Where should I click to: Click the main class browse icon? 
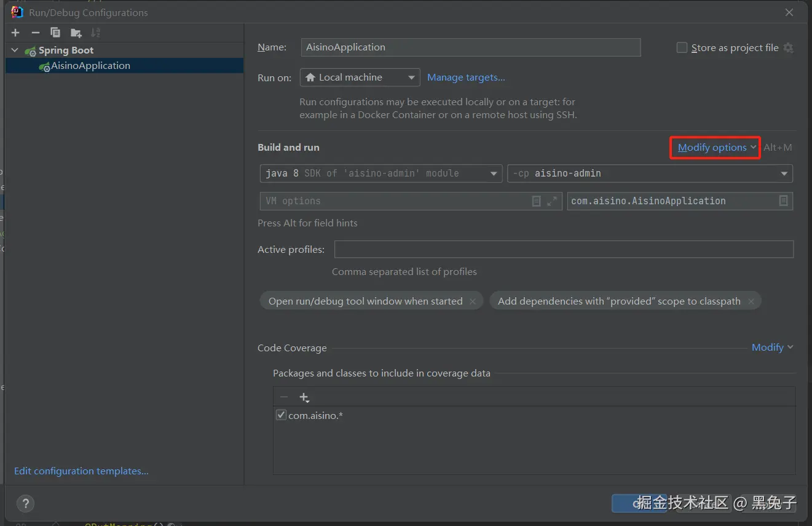(783, 201)
